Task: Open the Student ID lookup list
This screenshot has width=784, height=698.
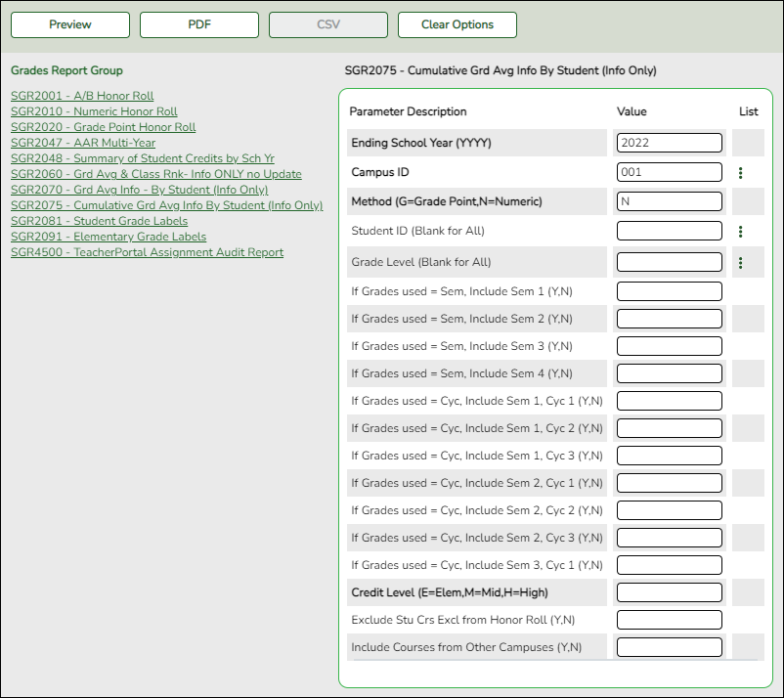Action: point(742,232)
